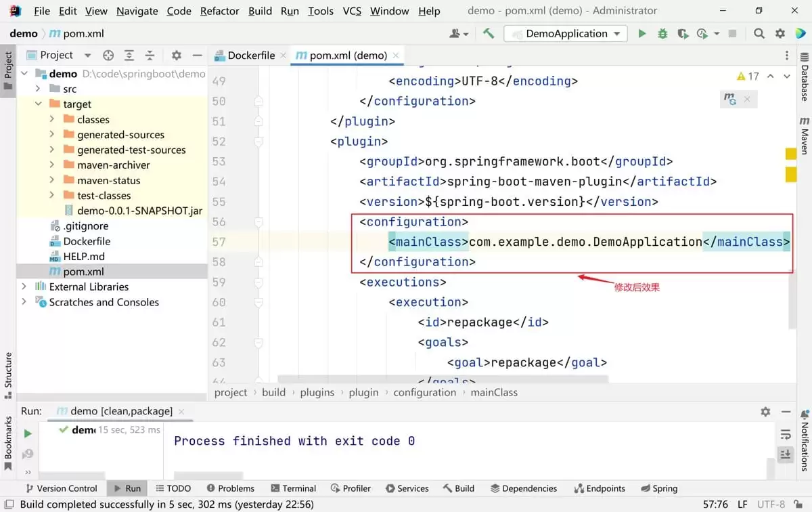Open the Tools menu
Viewport: 812px width, 512px height.
click(x=321, y=11)
